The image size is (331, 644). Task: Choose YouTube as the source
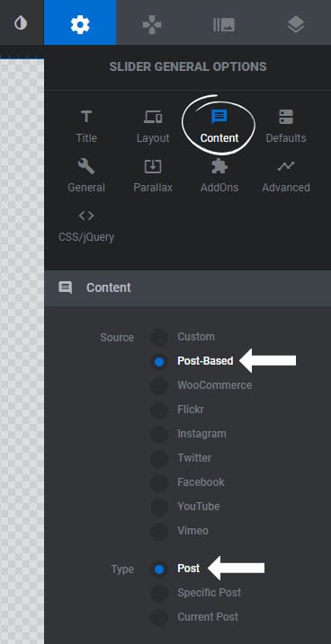tap(158, 507)
